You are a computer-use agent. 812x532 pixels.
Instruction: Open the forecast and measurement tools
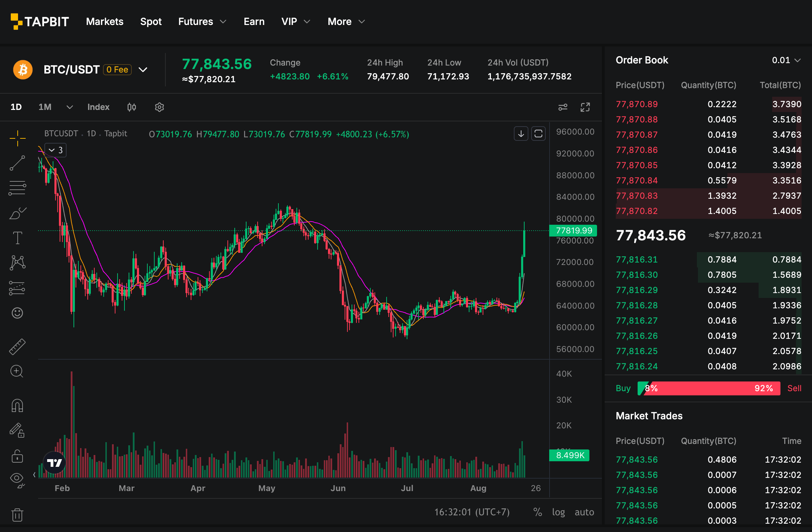coord(17,288)
